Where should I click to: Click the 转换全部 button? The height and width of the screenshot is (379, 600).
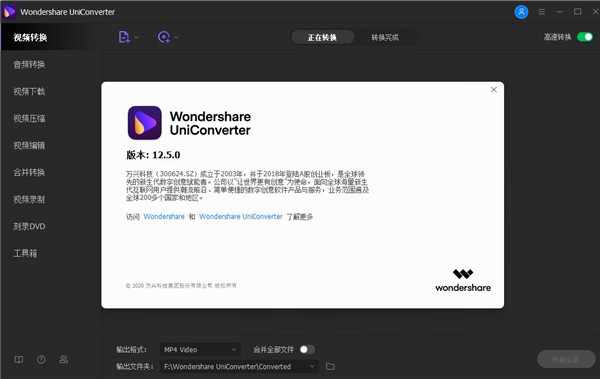point(566,359)
